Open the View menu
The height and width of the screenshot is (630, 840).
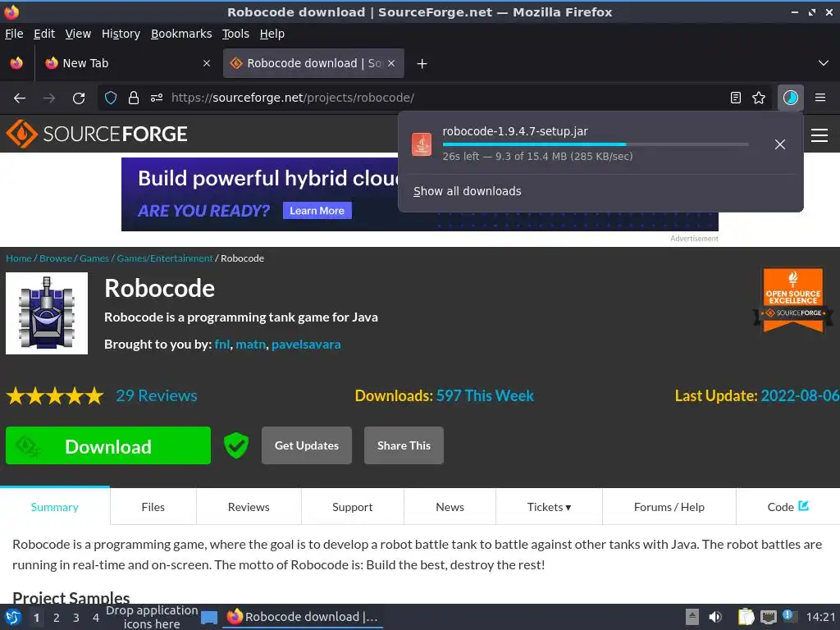click(x=78, y=34)
